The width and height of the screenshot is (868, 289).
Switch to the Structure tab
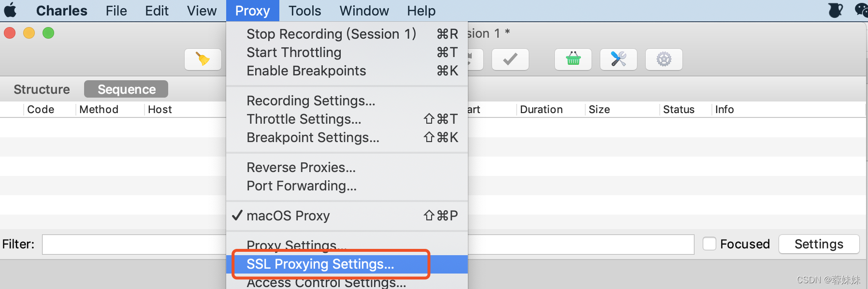tap(42, 89)
